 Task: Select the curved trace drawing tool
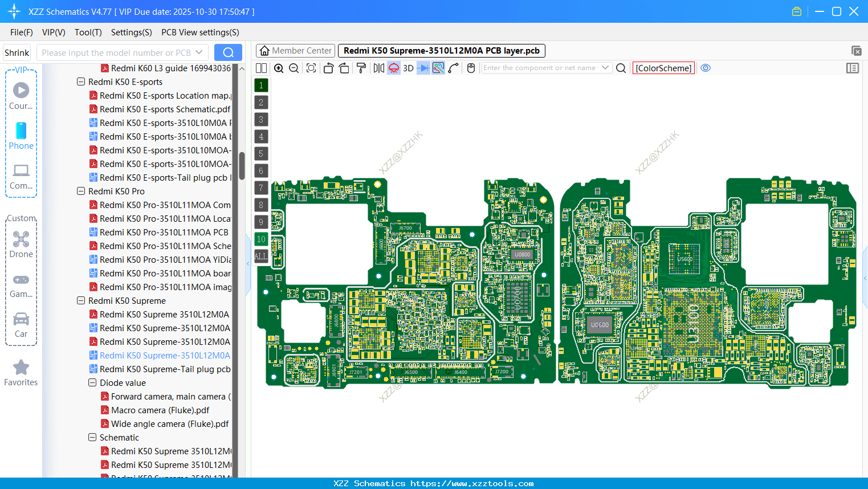tap(453, 68)
